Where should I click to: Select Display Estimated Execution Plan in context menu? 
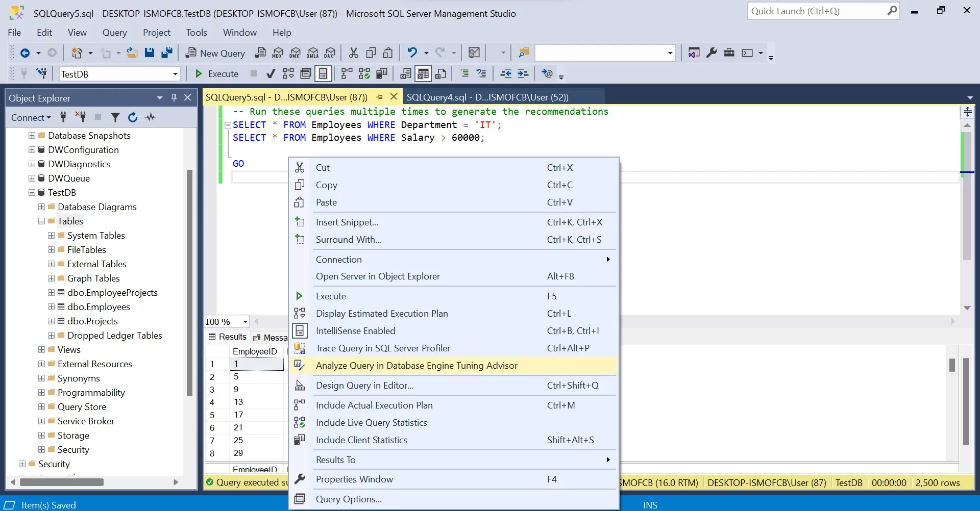(x=453, y=314)
